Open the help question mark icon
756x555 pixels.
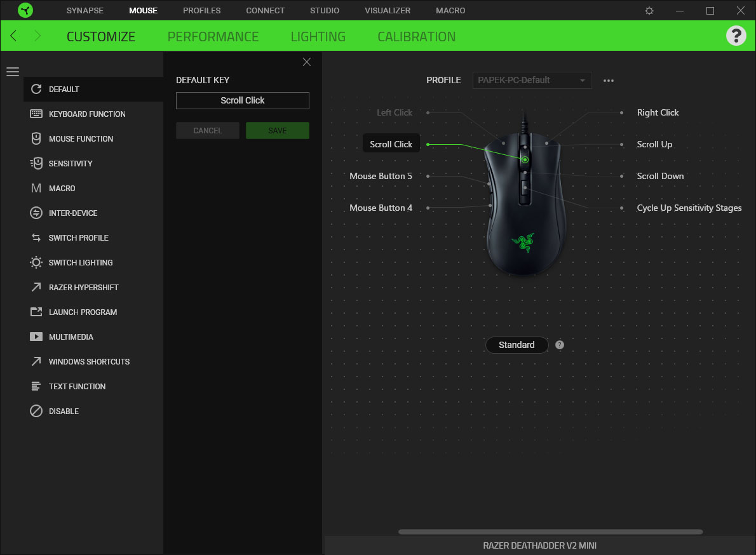coord(736,36)
